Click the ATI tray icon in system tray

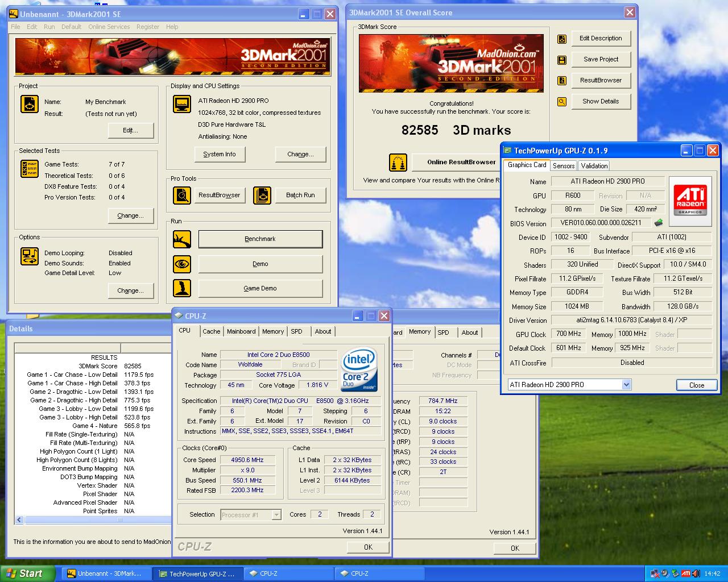[x=686, y=573]
